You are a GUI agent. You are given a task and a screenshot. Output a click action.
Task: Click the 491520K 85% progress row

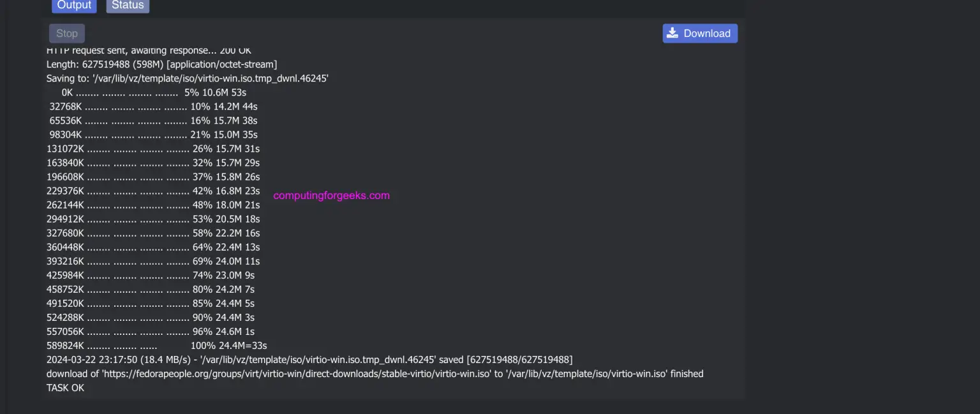(151, 304)
